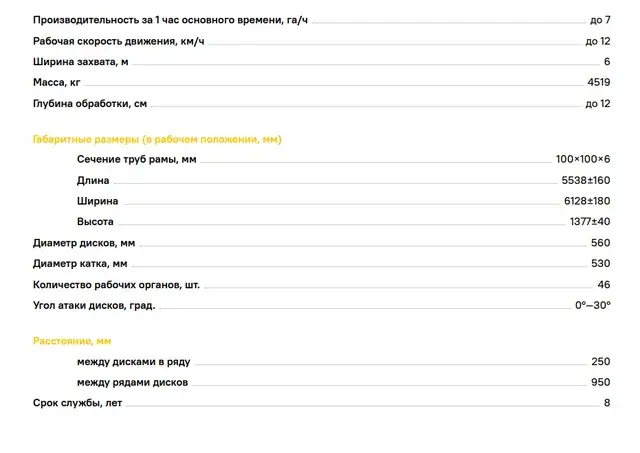This screenshot has width=640, height=453.
Task: Click the 'Ширина захвата, м' row label
Action: 80,62
